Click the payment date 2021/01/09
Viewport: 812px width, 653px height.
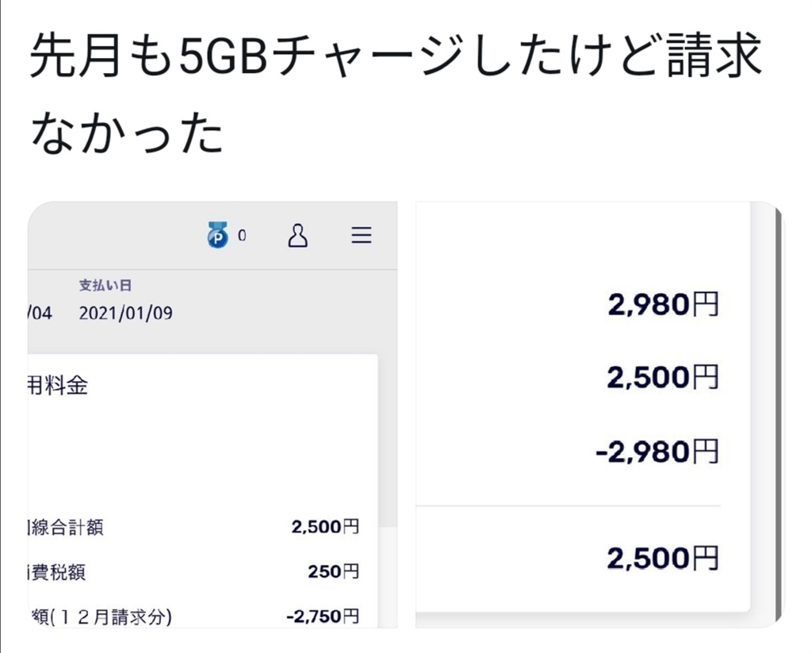[125, 313]
